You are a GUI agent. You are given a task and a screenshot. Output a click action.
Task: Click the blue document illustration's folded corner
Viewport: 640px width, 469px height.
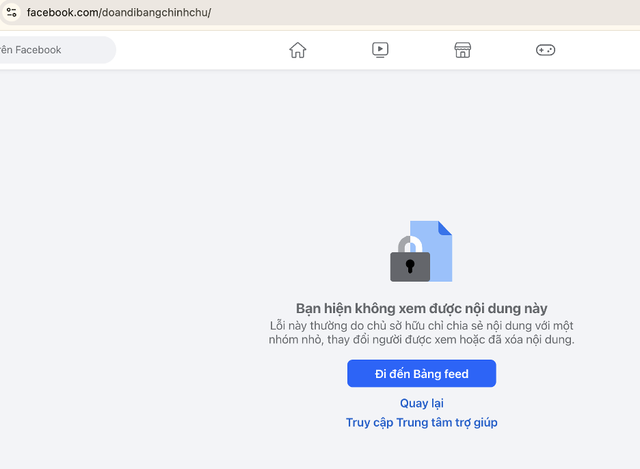pos(445,228)
